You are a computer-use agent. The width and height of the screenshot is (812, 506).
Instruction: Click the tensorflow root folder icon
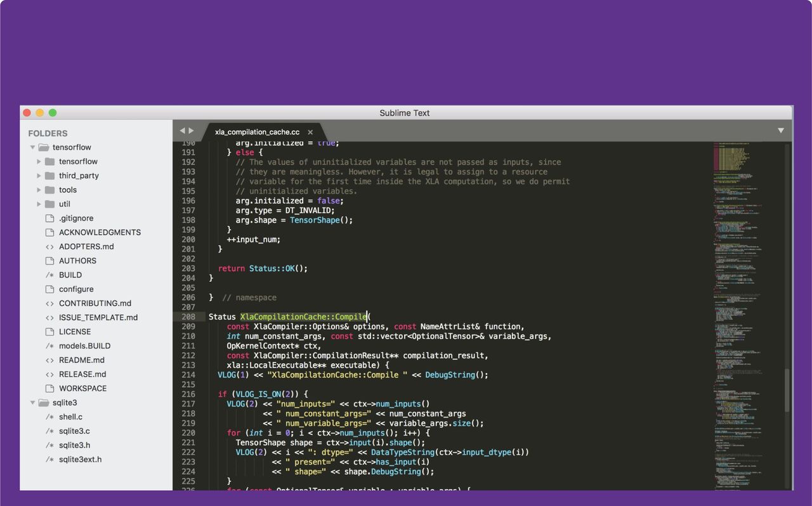[43, 147]
